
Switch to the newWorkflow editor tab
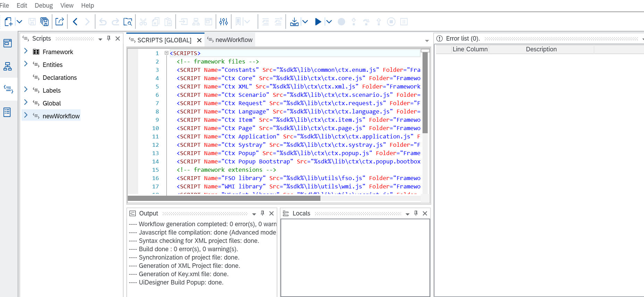point(230,40)
